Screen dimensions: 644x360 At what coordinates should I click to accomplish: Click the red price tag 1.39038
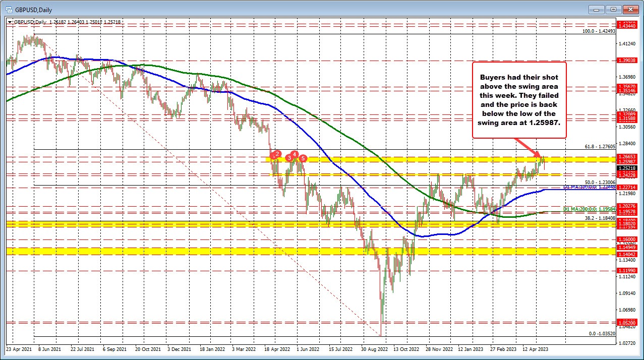point(627,61)
